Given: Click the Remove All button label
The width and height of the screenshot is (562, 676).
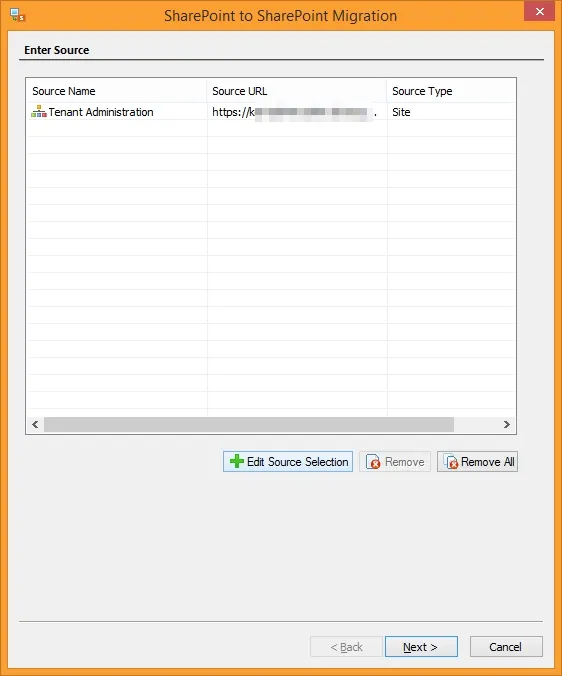Looking at the screenshot, I should [x=487, y=462].
